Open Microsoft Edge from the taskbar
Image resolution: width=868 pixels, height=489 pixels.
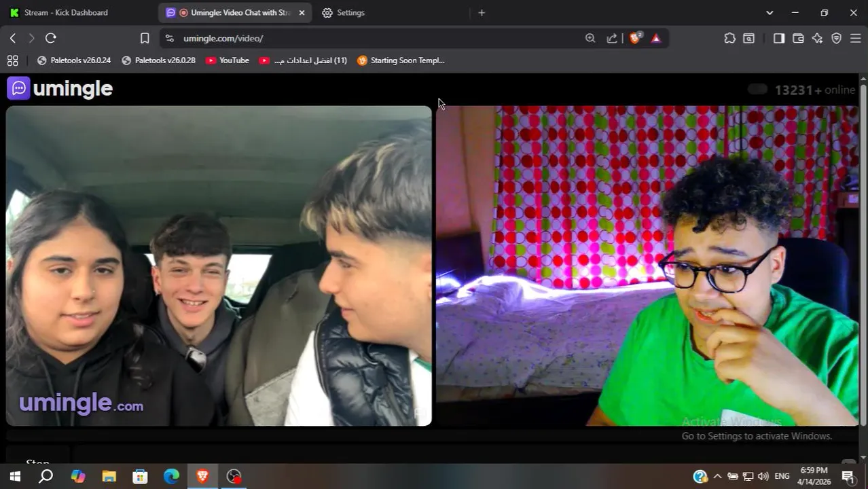[x=171, y=476]
